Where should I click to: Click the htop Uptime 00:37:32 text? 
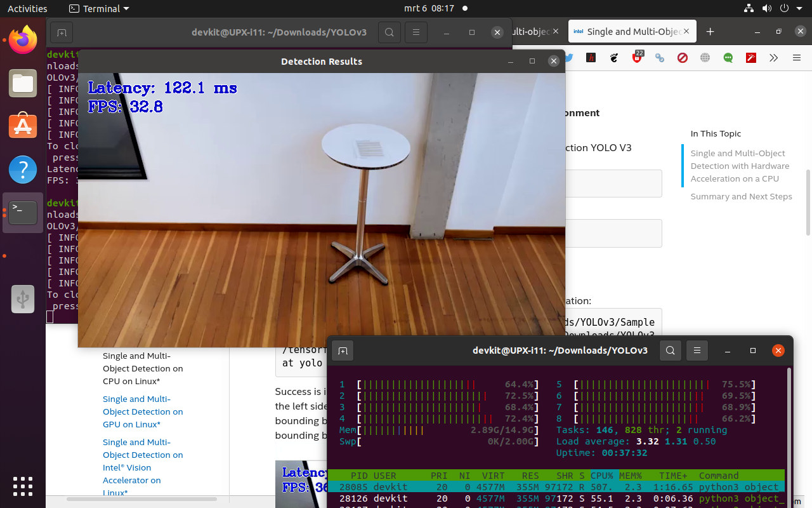[601, 453]
